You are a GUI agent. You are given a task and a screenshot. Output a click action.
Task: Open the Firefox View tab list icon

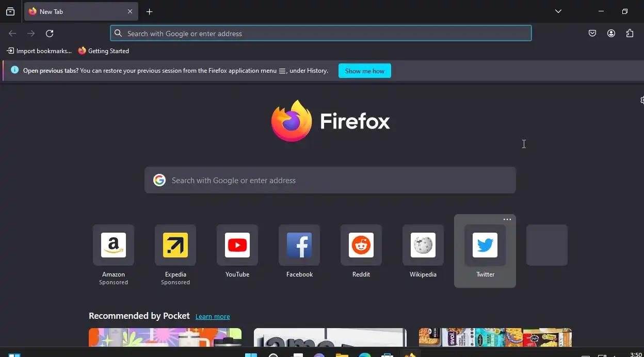[10, 11]
